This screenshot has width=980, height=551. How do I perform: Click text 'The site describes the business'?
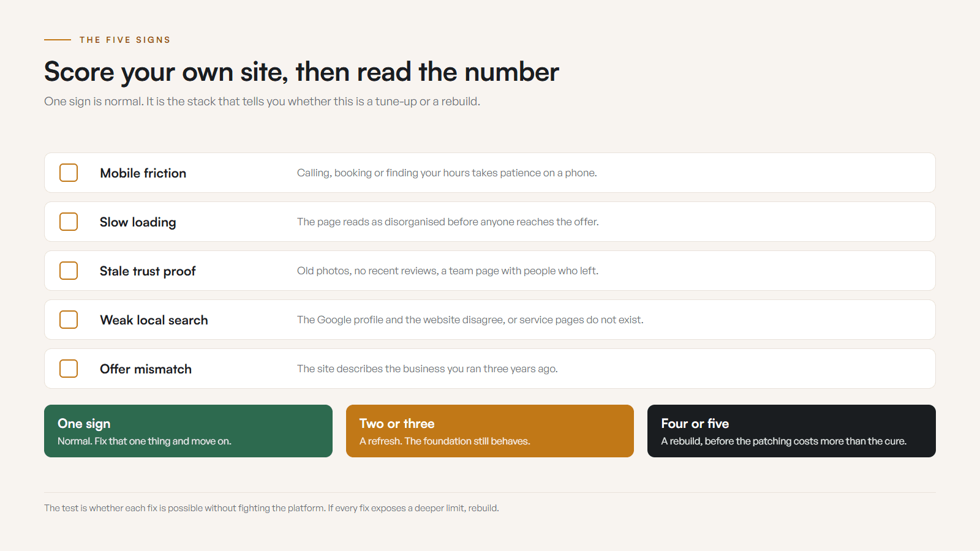pos(371,369)
